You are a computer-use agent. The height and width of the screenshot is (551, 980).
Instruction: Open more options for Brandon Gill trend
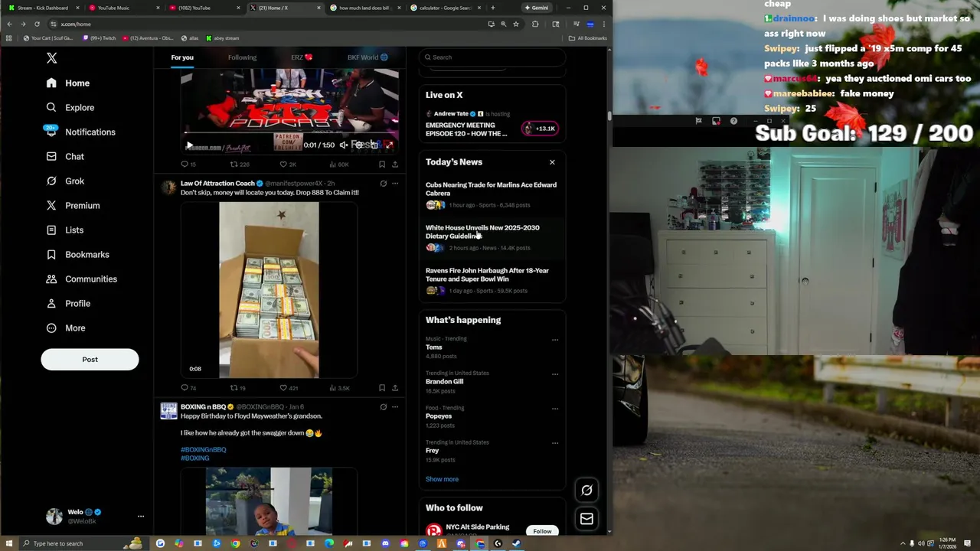coord(555,374)
